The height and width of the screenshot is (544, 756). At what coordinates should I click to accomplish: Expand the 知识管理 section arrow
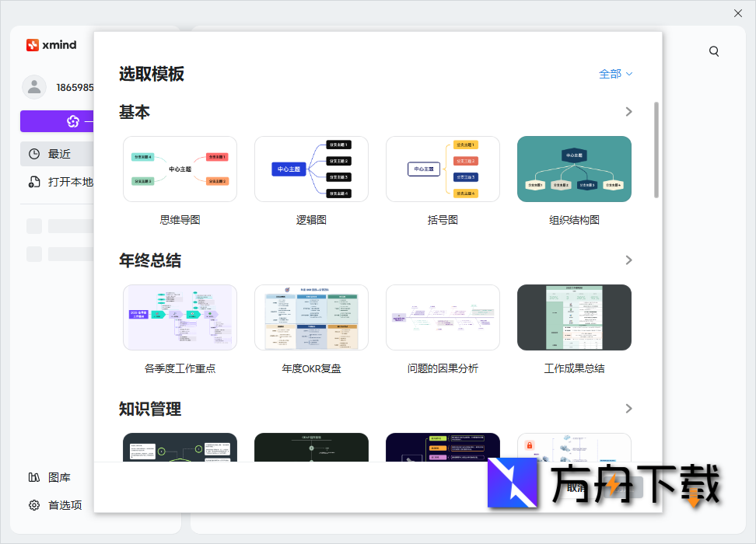(x=628, y=409)
